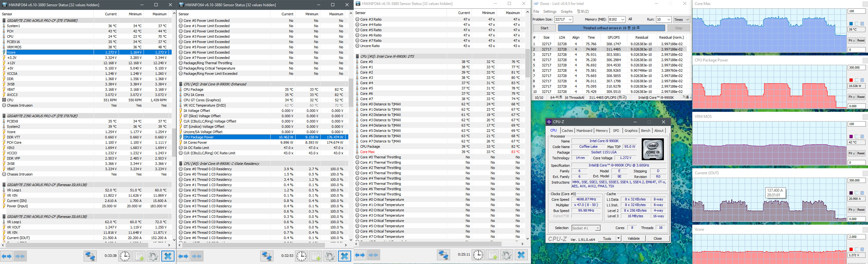Open the Times dropdown in LinX

pyautogui.click(x=681, y=20)
